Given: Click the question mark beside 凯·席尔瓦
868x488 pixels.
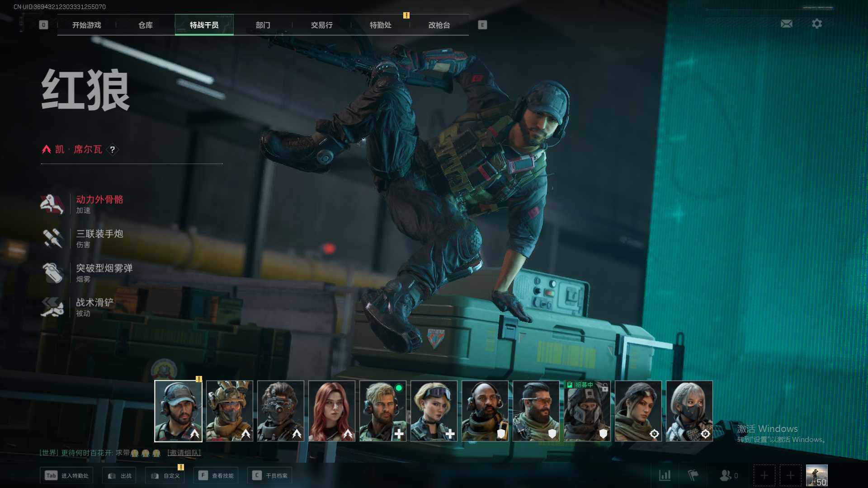Looking at the screenshot, I should point(113,150).
